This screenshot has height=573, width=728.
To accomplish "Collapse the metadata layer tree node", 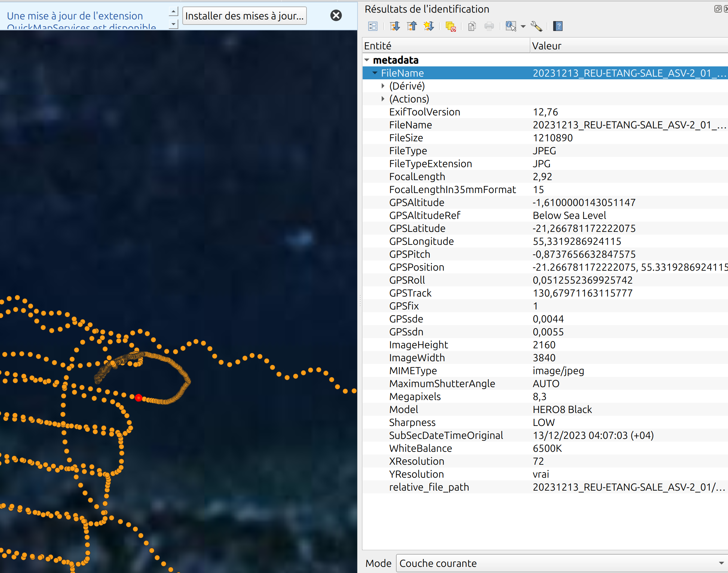I will pos(367,60).
